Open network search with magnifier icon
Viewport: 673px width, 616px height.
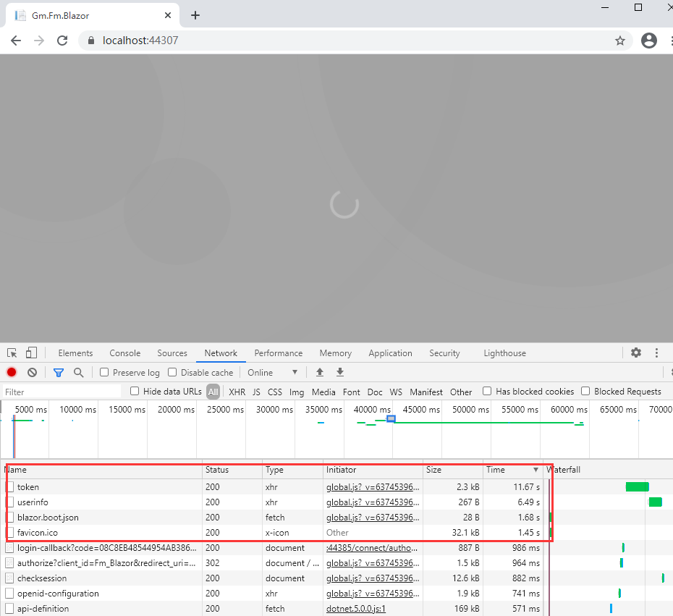[x=79, y=372]
